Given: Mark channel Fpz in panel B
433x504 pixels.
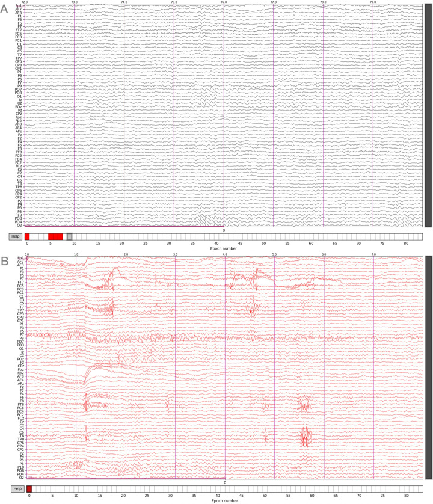Looking at the screenshot, I should click(20, 370).
